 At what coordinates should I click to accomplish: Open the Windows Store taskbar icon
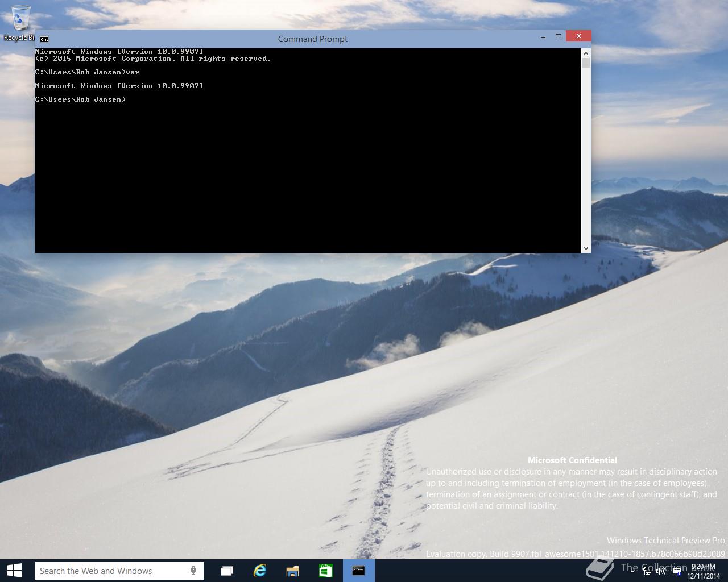(x=325, y=571)
